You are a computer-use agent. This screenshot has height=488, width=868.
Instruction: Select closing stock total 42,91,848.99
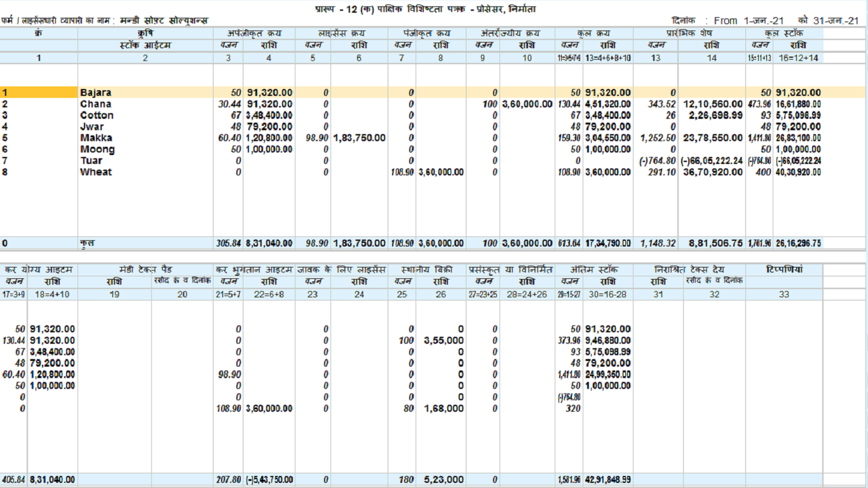608,480
